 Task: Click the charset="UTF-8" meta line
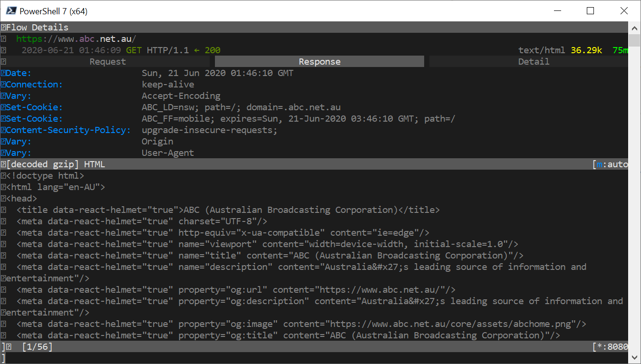click(x=142, y=221)
